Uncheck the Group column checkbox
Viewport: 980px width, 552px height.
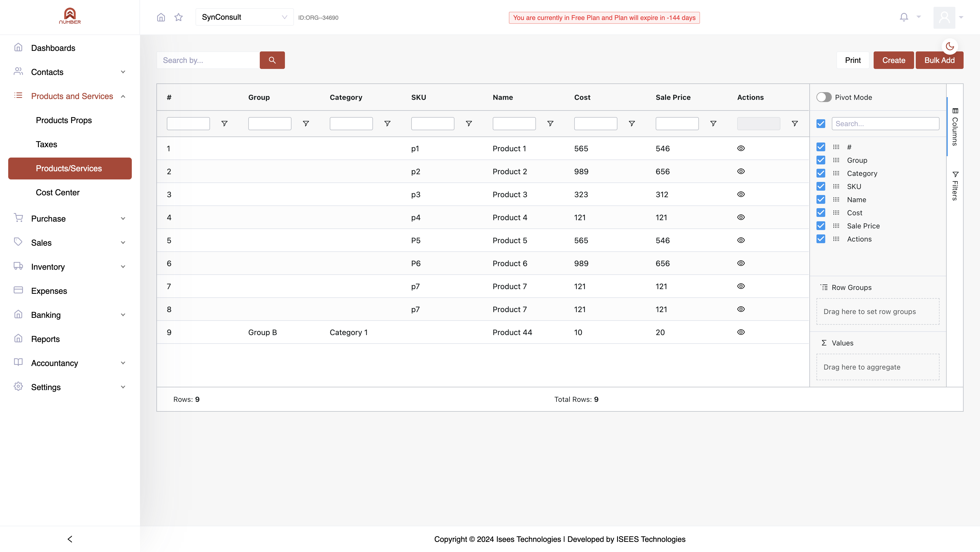coord(821,160)
